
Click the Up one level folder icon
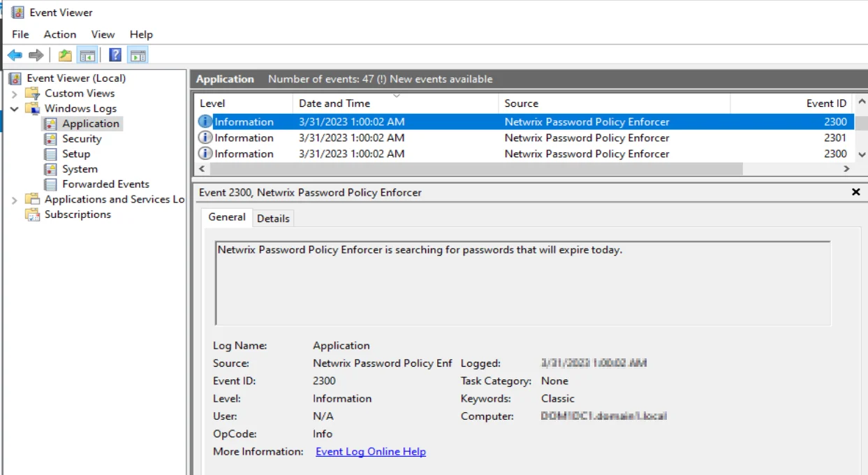click(65, 55)
